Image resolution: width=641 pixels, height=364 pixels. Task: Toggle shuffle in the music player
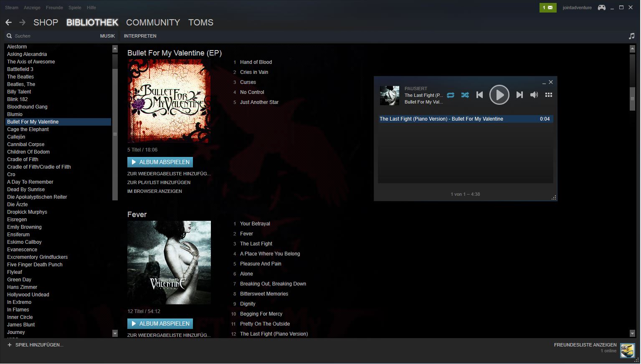[x=465, y=95]
